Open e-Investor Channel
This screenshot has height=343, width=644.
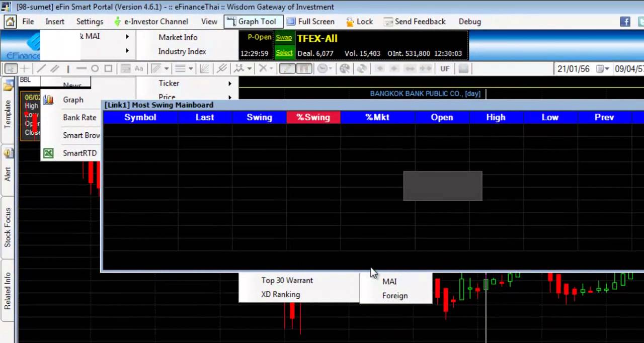pos(151,22)
